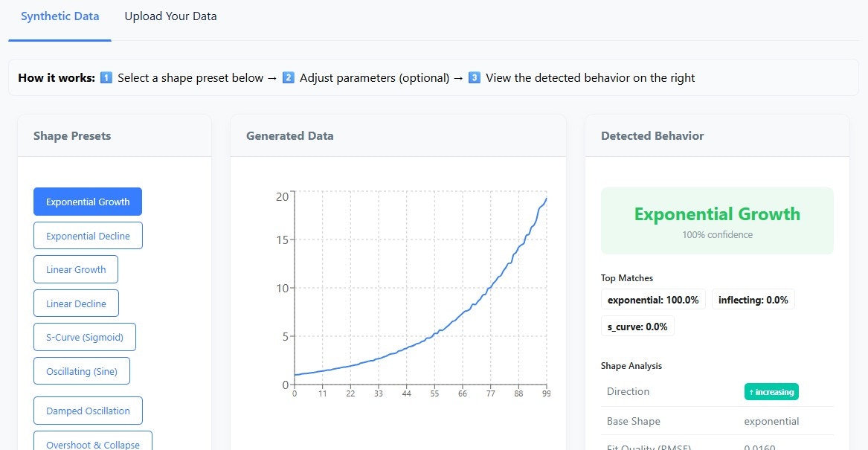The width and height of the screenshot is (868, 450).
Task: Click the exponential: 100.0% match chip
Action: pyautogui.click(x=653, y=299)
